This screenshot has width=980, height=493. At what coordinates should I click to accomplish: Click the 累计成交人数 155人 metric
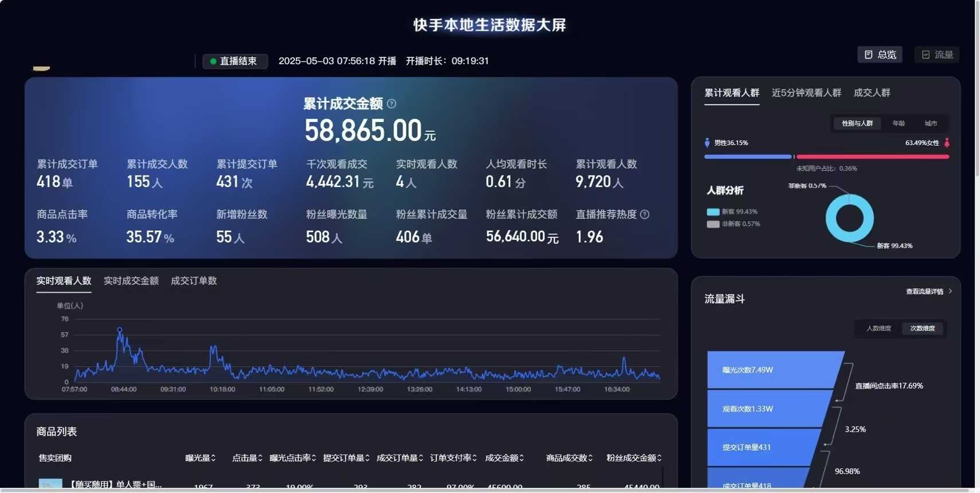point(157,174)
